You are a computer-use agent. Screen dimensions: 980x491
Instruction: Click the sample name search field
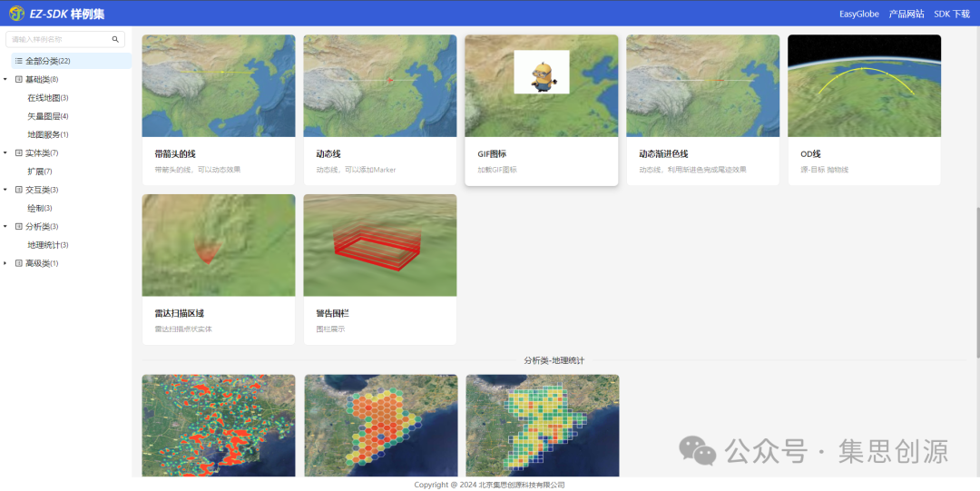point(59,40)
